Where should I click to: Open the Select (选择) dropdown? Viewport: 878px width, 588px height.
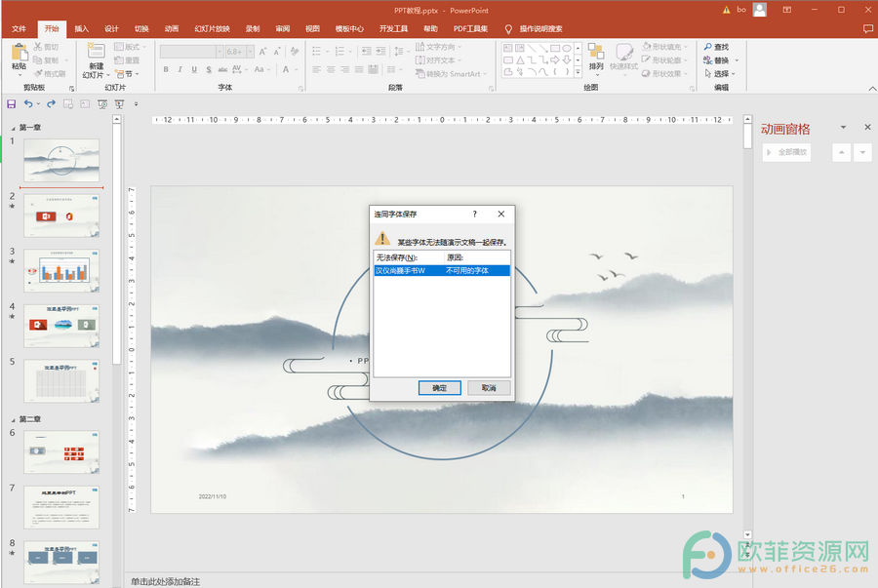pyautogui.click(x=720, y=74)
